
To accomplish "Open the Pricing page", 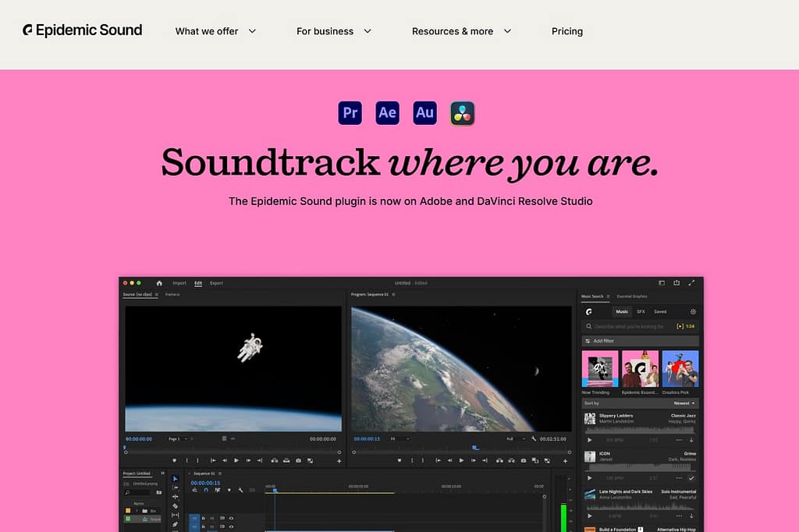I will click(567, 31).
